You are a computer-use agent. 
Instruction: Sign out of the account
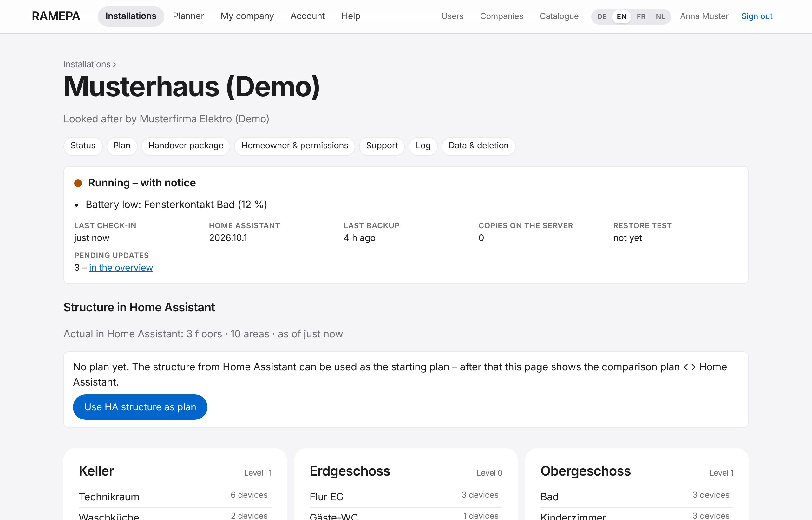[x=757, y=16]
